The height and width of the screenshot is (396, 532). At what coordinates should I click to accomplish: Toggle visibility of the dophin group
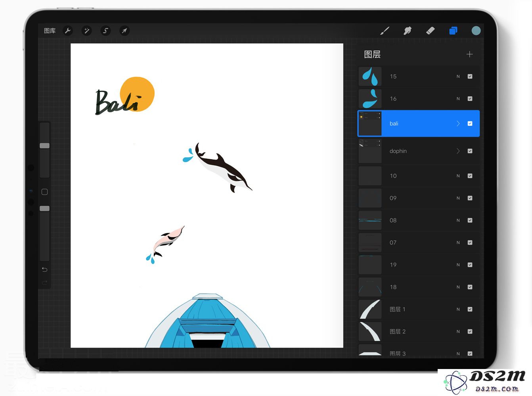point(470,151)
